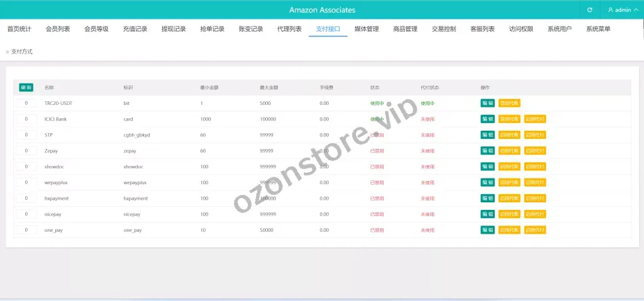Screen dimensions: 644x301
Task: Click the 编辑 button for TRC20-USDT
Action: (487, 103)
